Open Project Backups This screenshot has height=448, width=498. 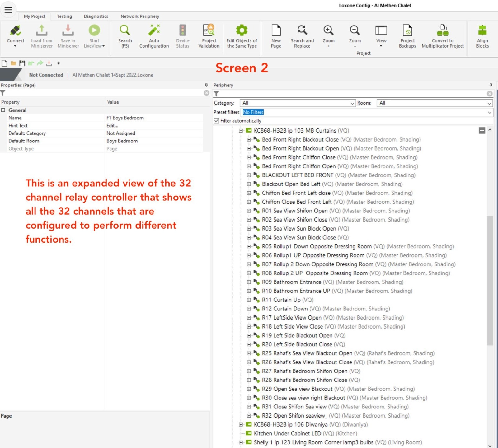pos(407,31)
